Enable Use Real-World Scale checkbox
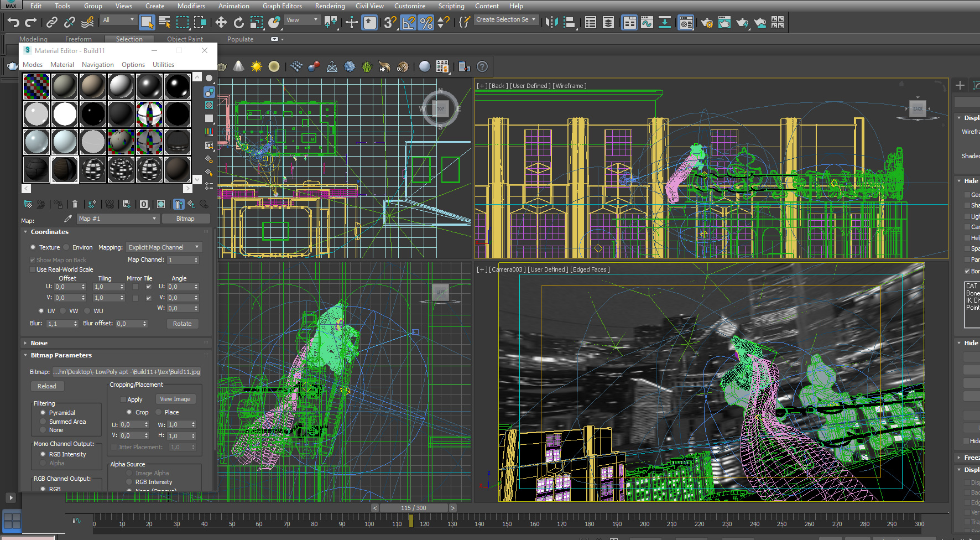Viewport: 980px width, 540px height. 33,269
